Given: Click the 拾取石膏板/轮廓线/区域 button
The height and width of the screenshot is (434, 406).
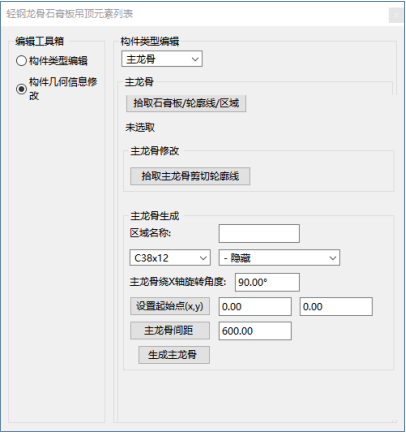Looking at the screenshot, I should [186, 103].
